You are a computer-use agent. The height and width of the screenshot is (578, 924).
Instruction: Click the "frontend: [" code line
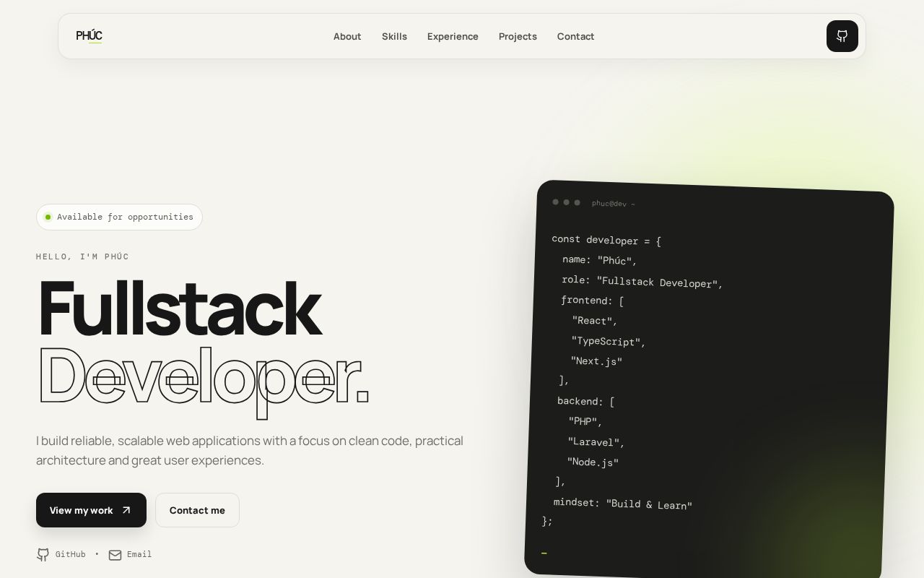click(593, 301)
